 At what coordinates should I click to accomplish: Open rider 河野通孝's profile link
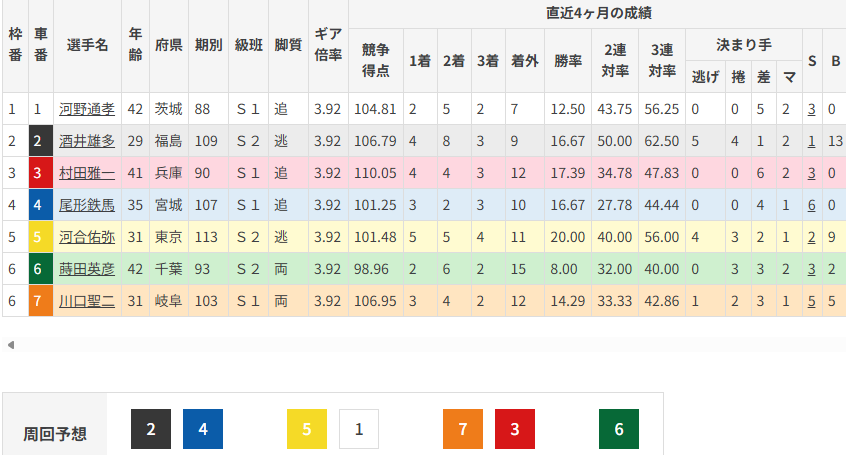[87, 109]
